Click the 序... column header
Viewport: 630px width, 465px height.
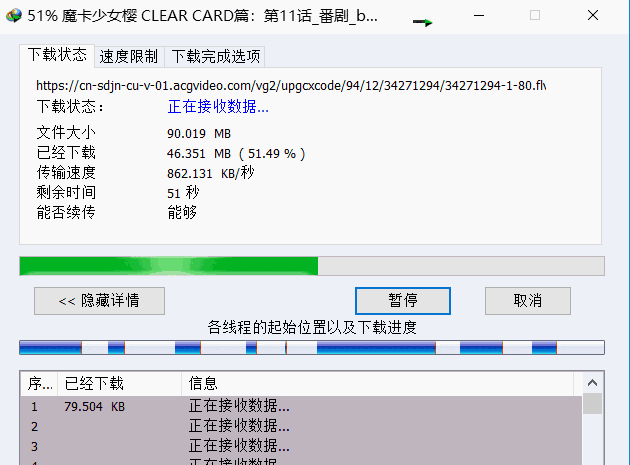39,383
